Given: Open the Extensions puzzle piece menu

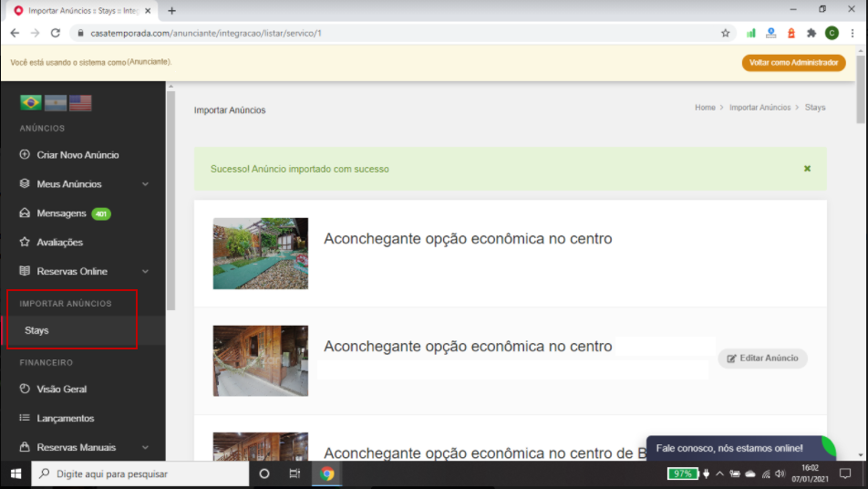Looking at the screenshot, I should (x=811, y=33).
